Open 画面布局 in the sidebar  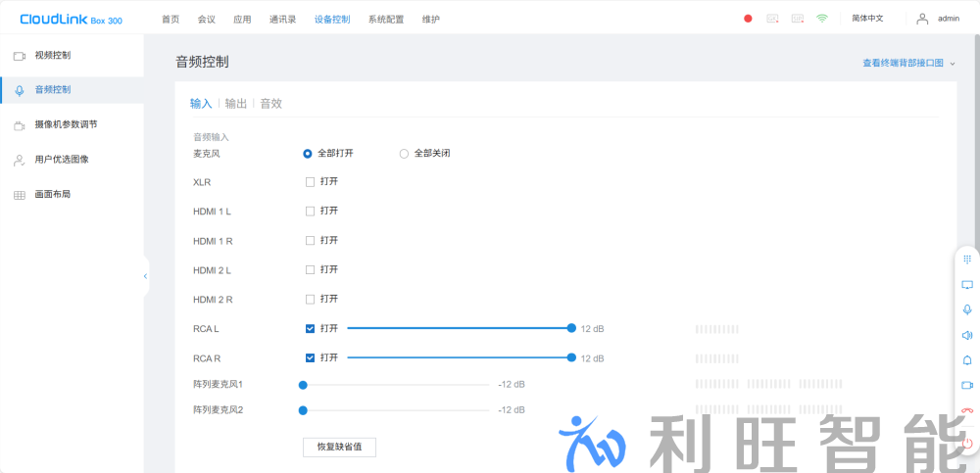72,194
